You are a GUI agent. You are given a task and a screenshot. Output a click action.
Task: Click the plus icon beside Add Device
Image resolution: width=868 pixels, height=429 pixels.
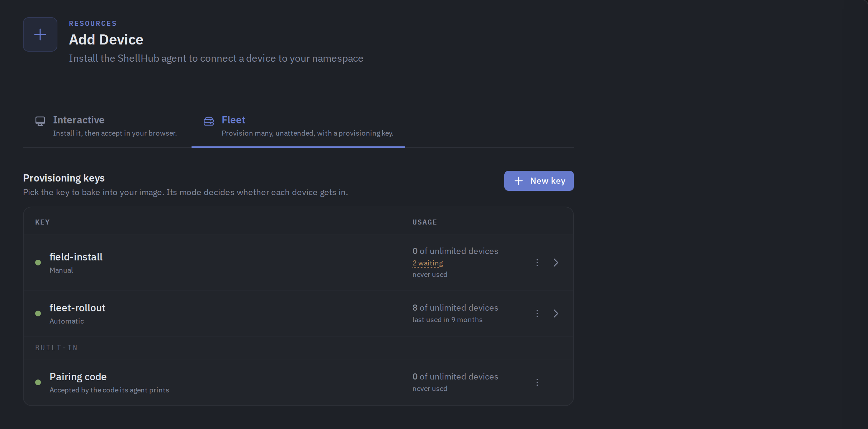tap(40, 34)
